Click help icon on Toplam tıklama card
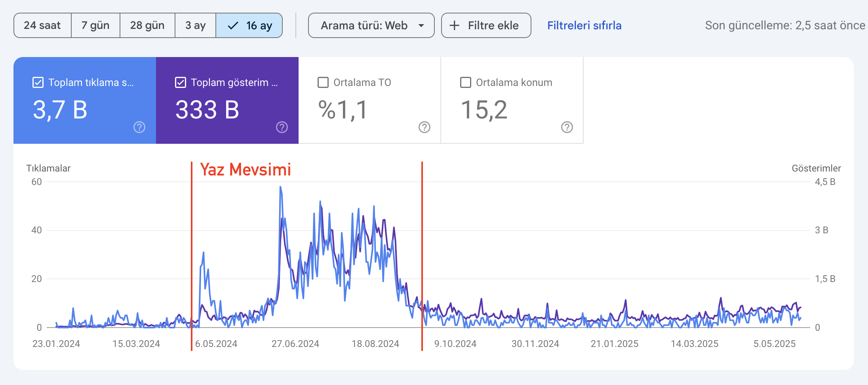This screenshot has width=868, height=385. (139, 127)
